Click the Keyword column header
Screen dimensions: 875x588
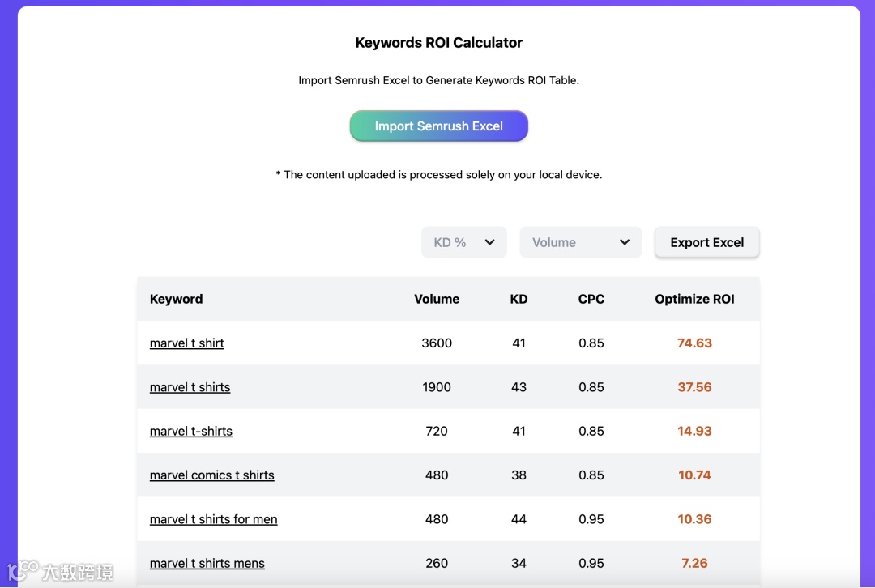click(177, 299)
